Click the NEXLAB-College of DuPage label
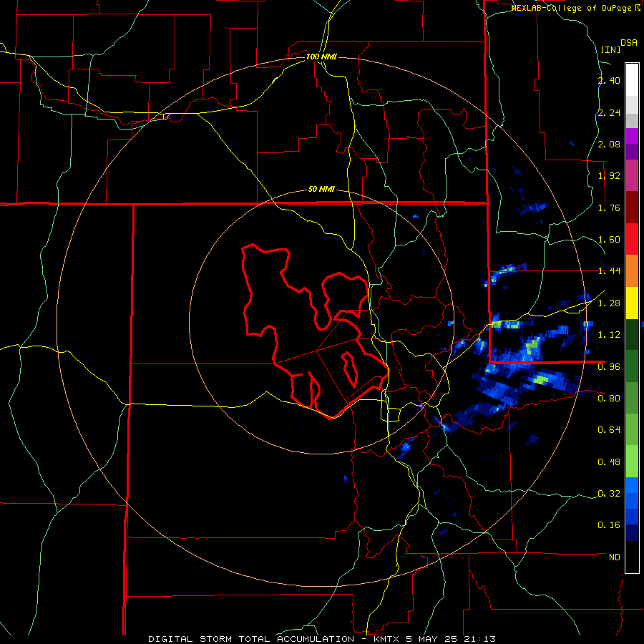The width and height of the screenshot is (644, 644). (x=576, y=8)
